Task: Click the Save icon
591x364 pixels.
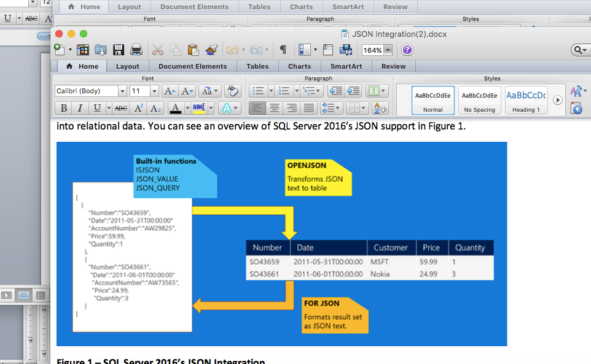Action: [x=118, y=48]
